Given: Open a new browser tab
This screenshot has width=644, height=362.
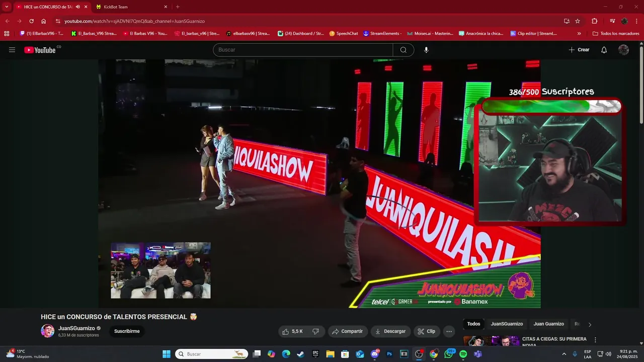Looking at the screenshot, I should [178, 7].
